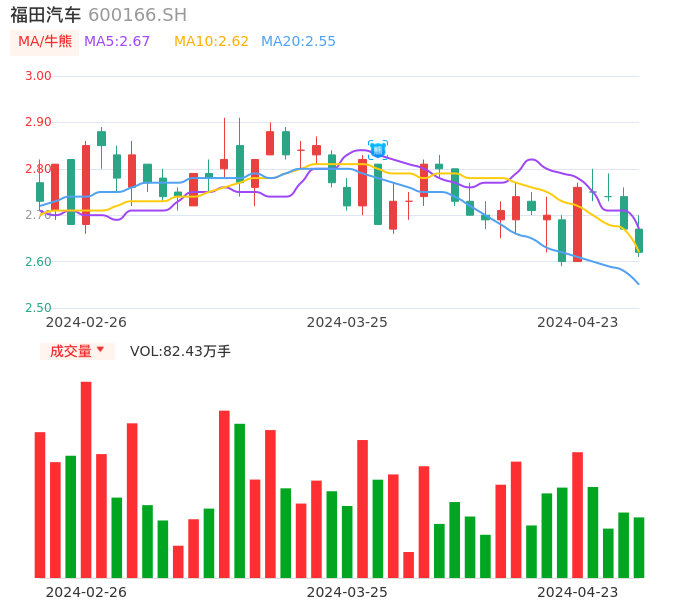Click the 3.00 price axis label
686x606 pixels.
[x=38, y=76]
